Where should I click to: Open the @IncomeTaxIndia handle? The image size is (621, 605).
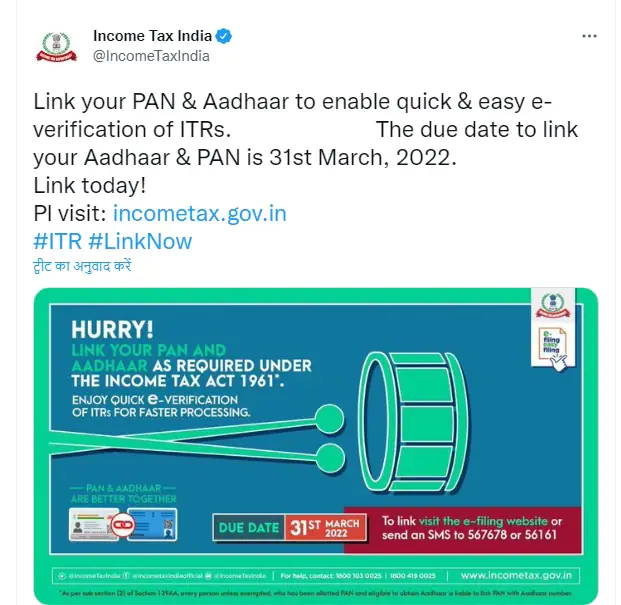151,56
